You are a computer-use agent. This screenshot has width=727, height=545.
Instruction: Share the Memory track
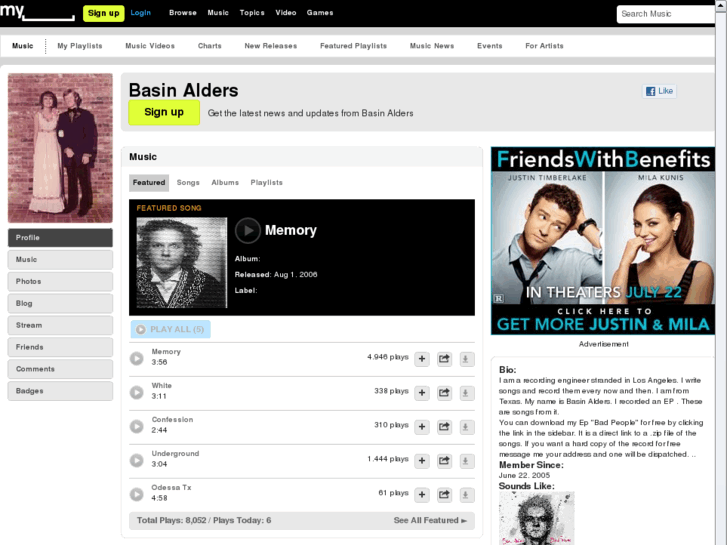[x=444, y=359]
